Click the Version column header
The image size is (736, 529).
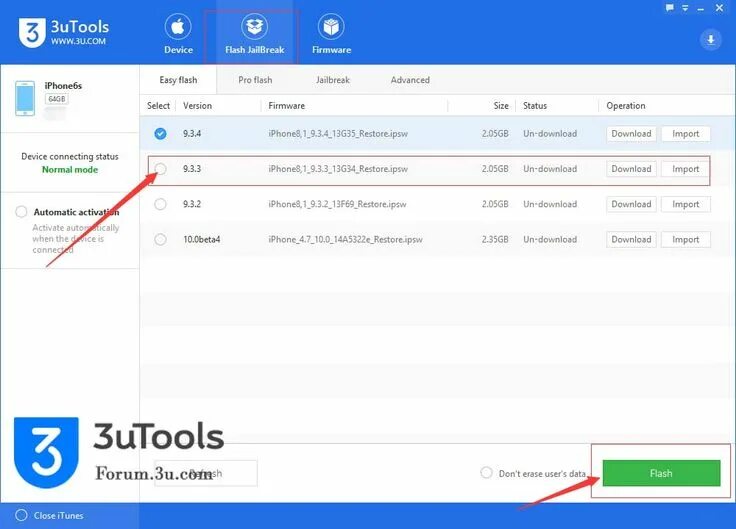click(x=197, y=106)
